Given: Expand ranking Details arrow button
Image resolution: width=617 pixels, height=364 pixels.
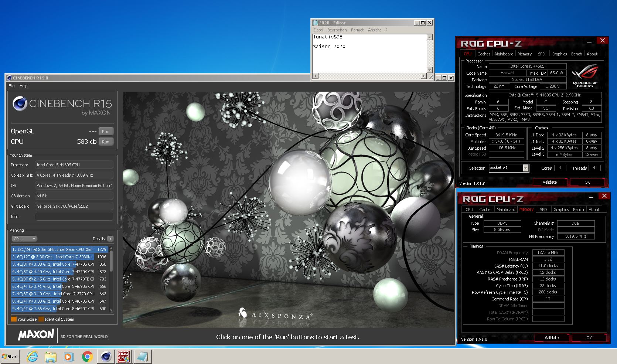Looking at the screenshot, I should coord(110,239).
